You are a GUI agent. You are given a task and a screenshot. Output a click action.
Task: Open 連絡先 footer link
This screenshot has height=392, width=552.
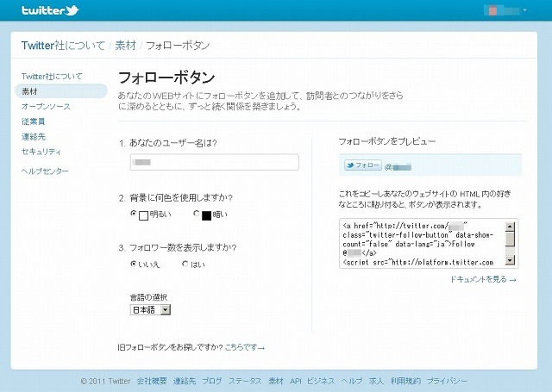click(x=185, y=381)
